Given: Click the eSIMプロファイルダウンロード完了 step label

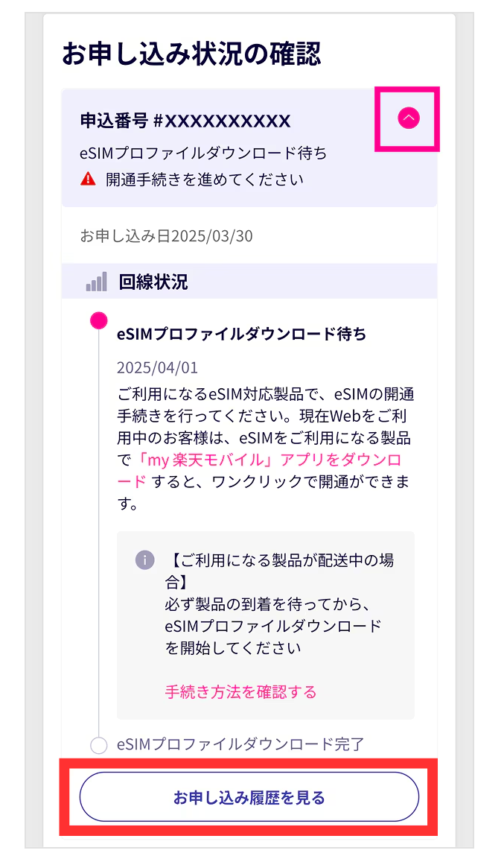Looking at the screenshot, I should coord(240,744).
